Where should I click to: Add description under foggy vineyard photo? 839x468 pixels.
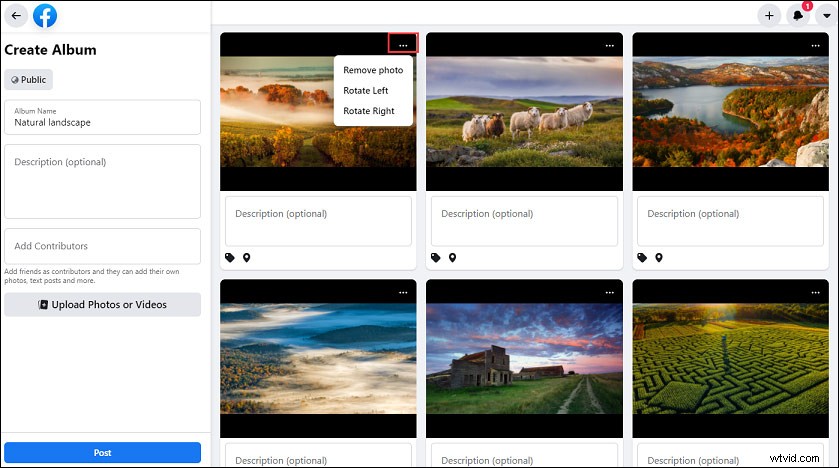click(318, 221)
